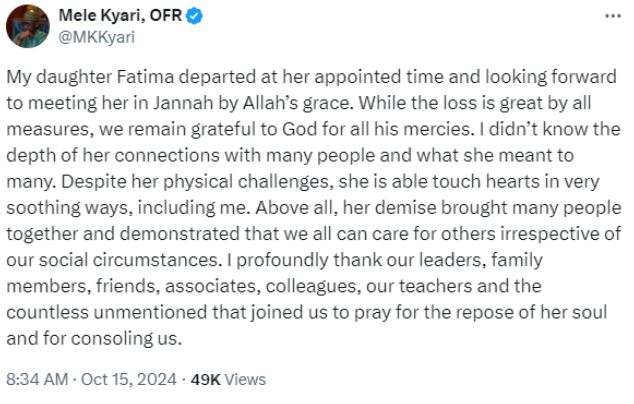Open the three-dot more options menu
634x404 pixels.
[613, 16]
